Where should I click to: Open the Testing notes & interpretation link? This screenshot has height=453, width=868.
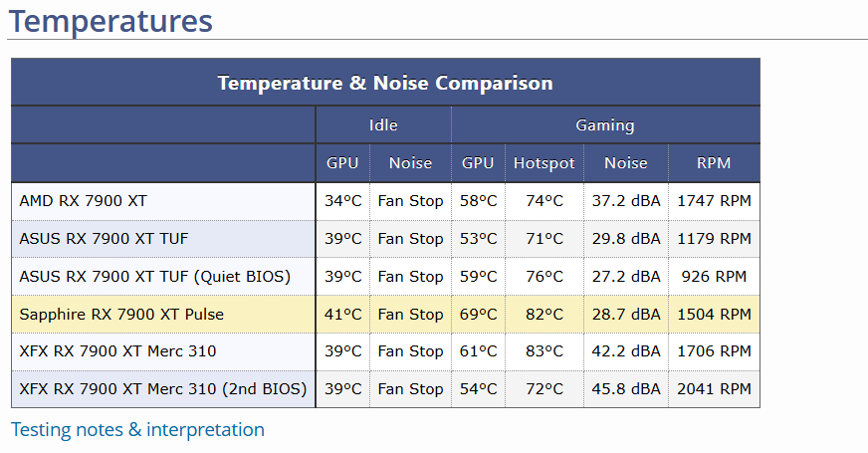click(x=137, y=430)
